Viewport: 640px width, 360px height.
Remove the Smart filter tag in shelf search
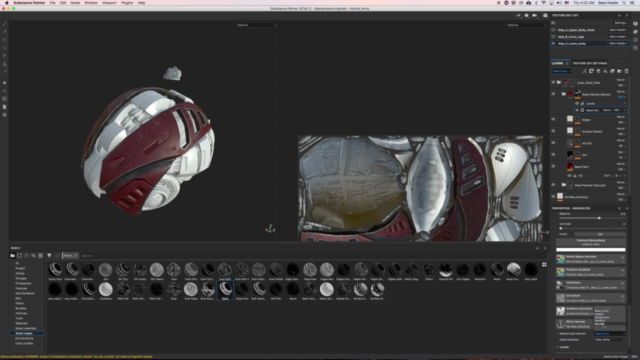pyautogui.click(x=76, y=256)
